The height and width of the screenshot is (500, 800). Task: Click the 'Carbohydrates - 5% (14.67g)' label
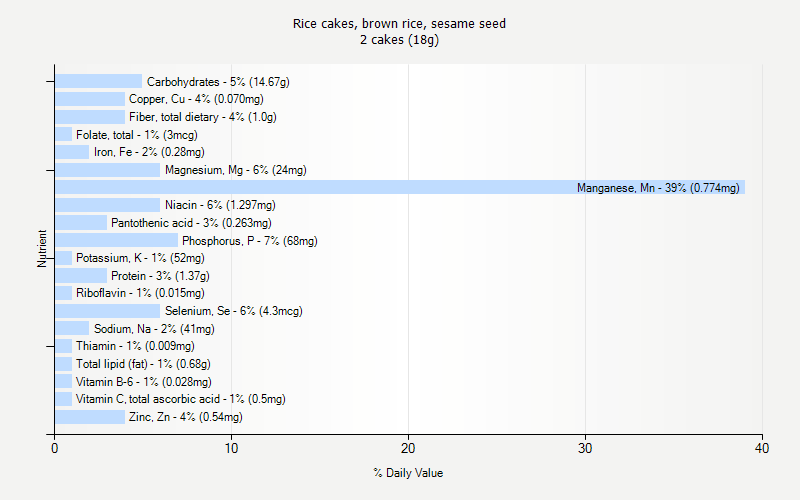click(x=218, y=82)
